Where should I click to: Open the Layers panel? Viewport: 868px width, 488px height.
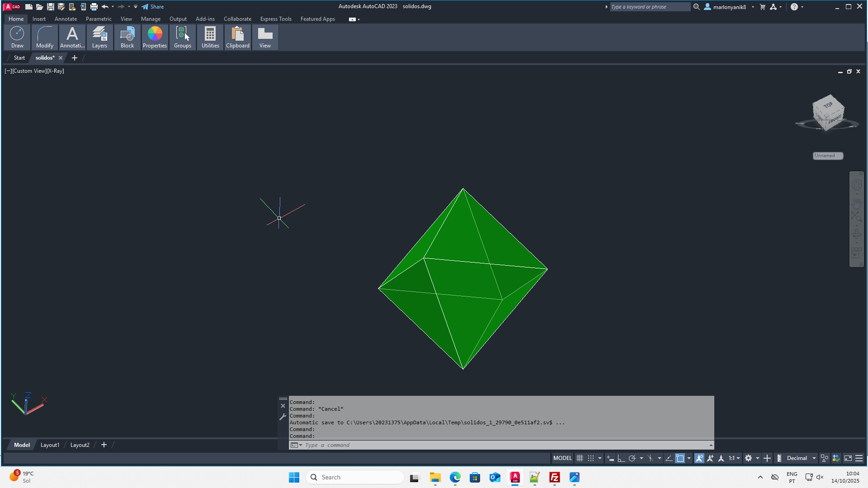coord(99,37)
